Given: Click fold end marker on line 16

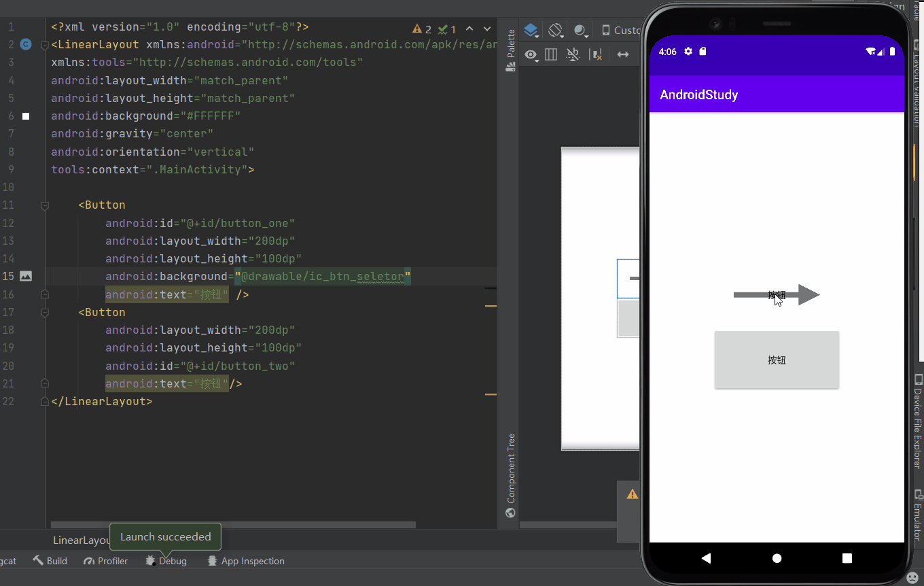Looking at the screenshot, I should (x=45, y=294).
